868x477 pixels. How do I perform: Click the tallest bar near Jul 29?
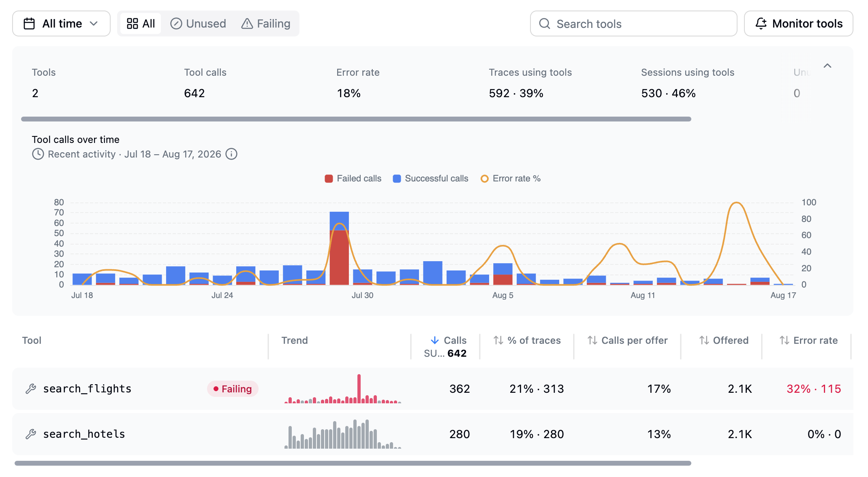pyautogui.click(x=339, y=248)
